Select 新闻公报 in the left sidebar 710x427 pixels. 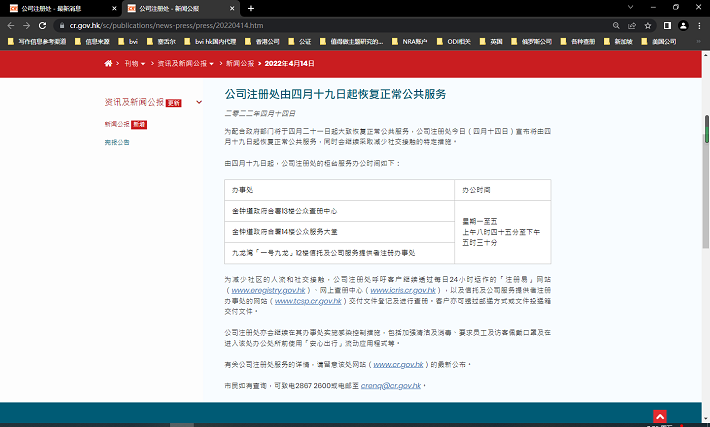116,124
